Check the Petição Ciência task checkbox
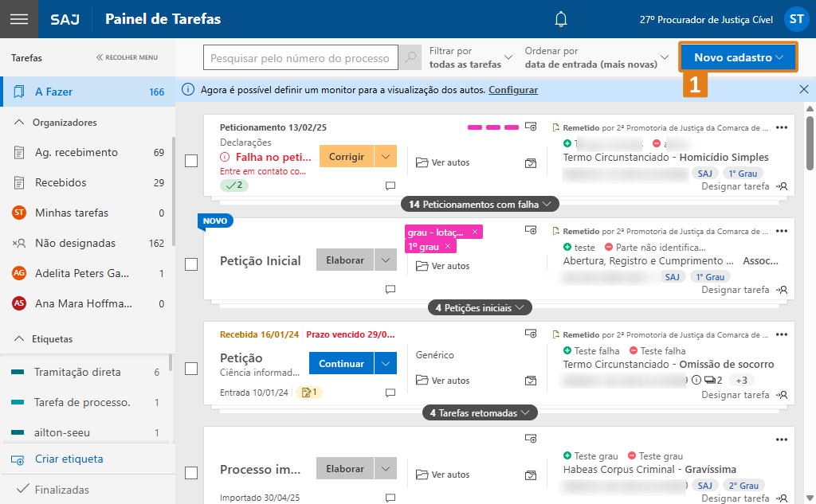The height and width of the screenshot is (504, 816). tap(191, 369)
